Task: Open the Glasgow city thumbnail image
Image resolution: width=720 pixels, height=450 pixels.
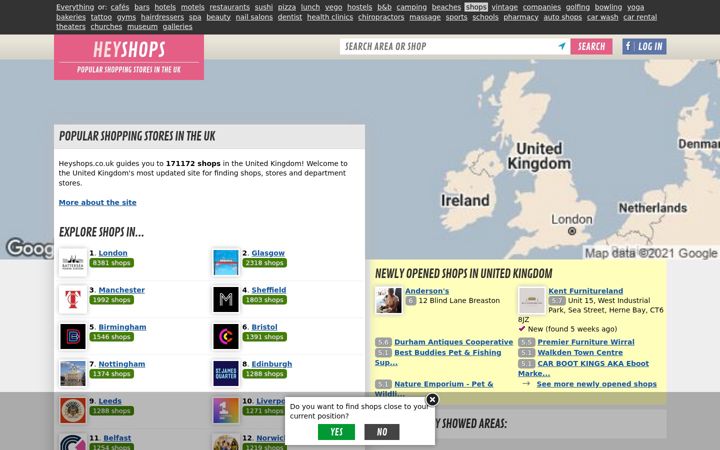Action: (x=226, y=262)
